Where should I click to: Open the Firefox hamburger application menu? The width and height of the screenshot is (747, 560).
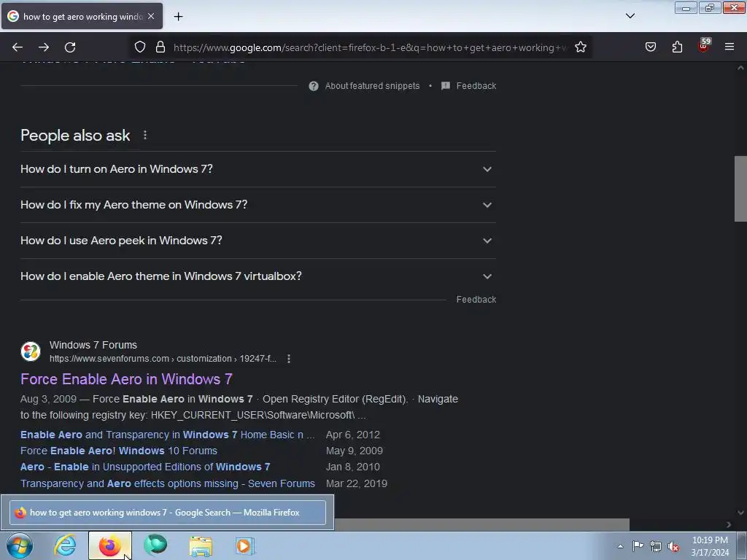point(729,47)
